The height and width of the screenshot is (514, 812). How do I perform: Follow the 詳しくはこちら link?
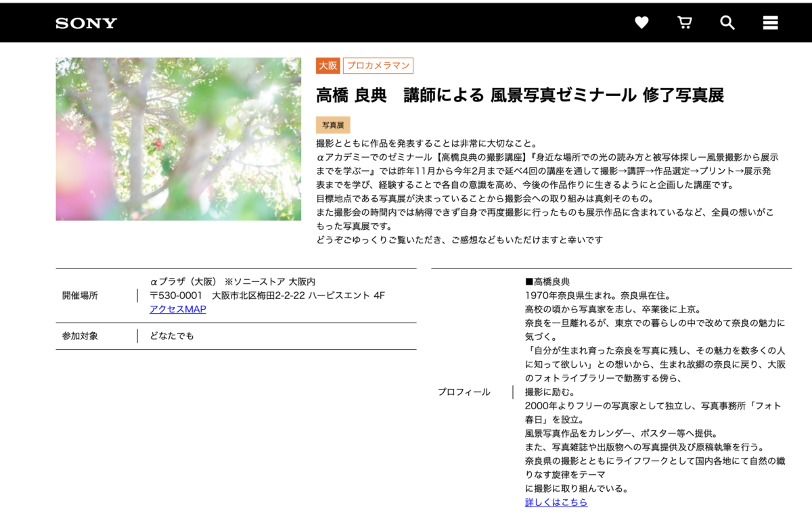click(x=556, y=502)
